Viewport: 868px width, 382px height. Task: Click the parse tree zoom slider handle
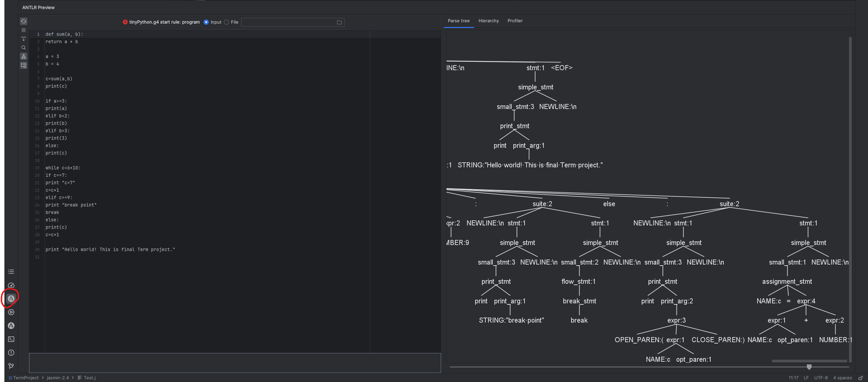pyautogui.click(x=809, y=367)
